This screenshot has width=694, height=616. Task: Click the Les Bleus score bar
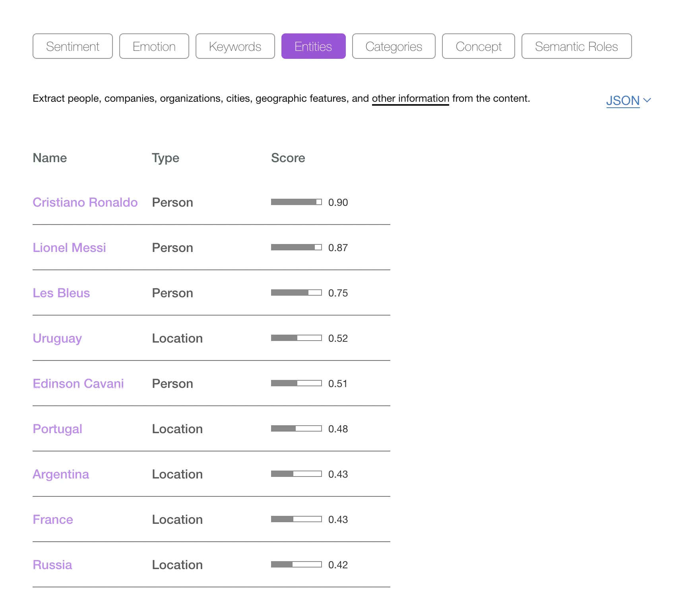pyautogui.click(x=297, y=293)
